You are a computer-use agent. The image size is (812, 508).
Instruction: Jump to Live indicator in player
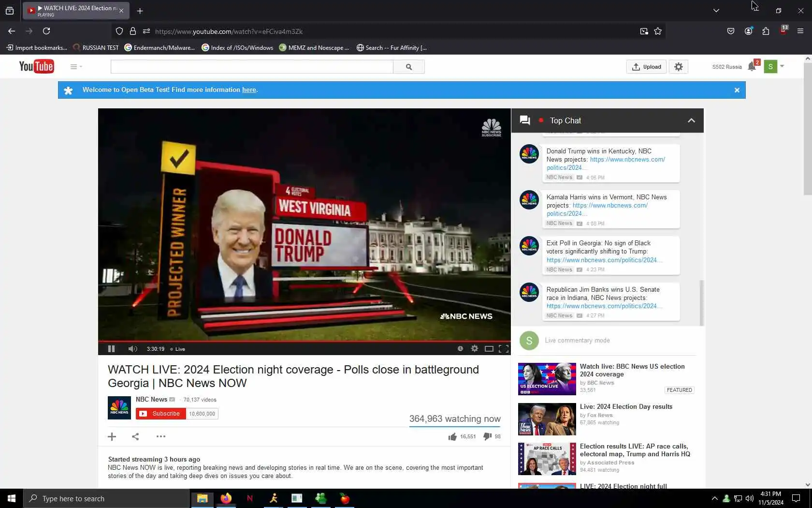(x=177, y=349)
